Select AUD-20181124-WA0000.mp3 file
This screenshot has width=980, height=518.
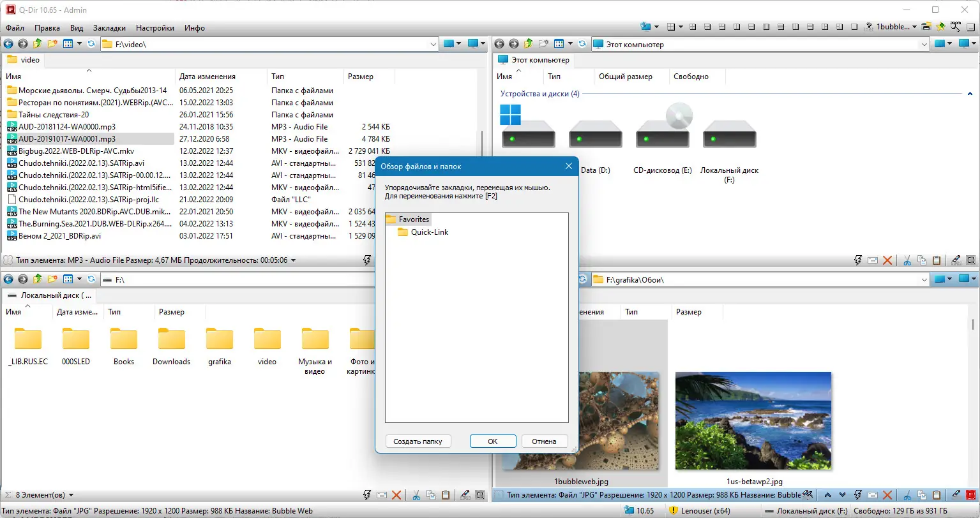67,127
